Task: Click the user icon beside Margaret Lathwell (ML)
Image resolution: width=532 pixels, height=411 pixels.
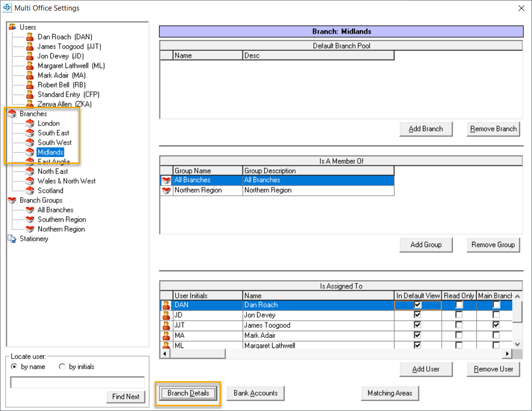Action: pyautogui.click(x=30, y=65)
